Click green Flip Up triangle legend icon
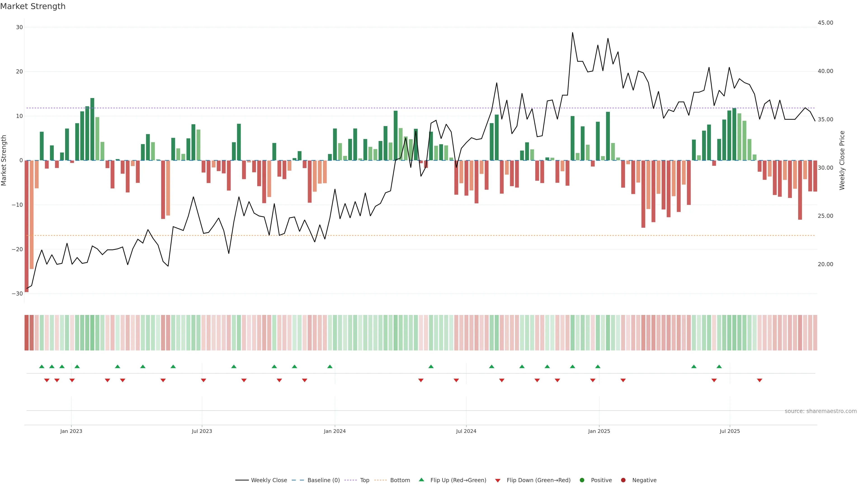Screen dimensions: 868x488 click(x=421, y=480)
